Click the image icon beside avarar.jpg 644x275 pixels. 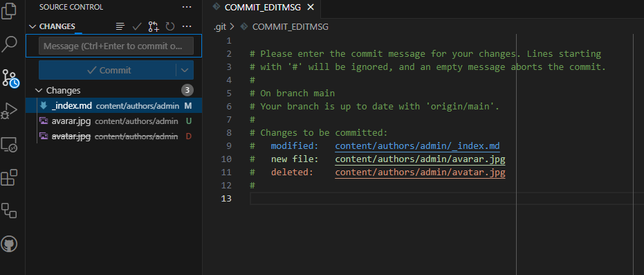[x=43, y=121]
